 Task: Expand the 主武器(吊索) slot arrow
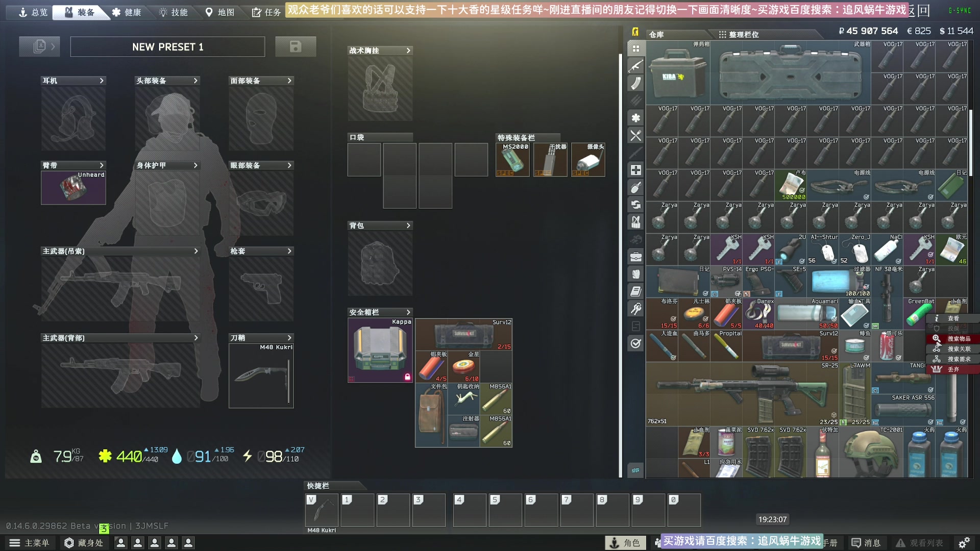tap(195, 251)
